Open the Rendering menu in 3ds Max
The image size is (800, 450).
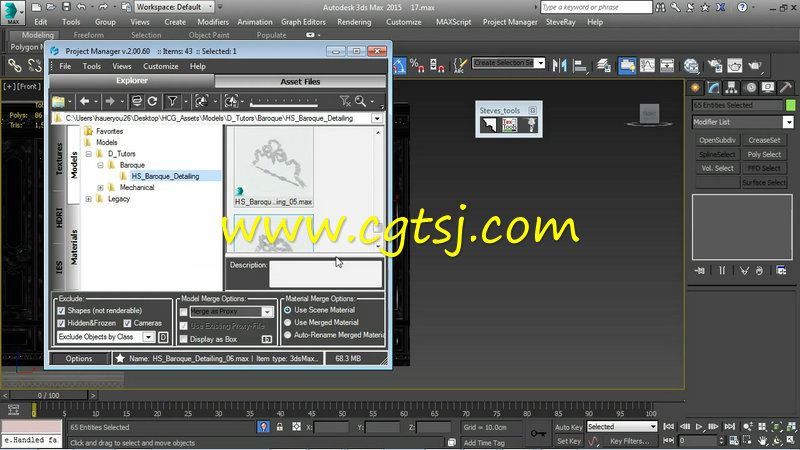click(354, 22)
